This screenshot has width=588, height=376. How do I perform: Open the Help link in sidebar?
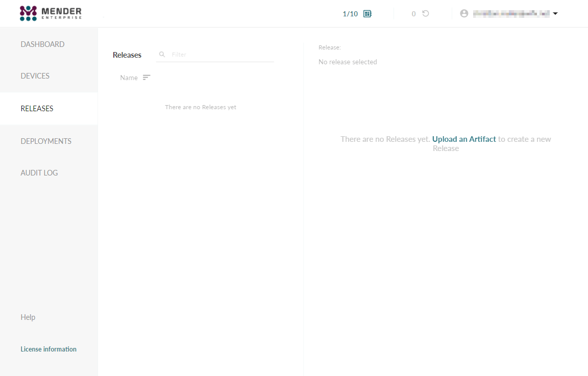(x=28, y=317)
